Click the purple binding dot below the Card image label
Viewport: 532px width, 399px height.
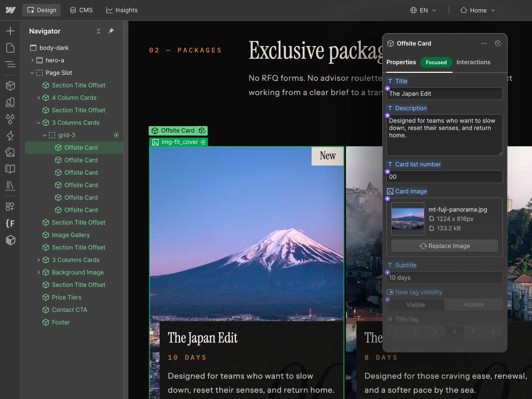387,199
